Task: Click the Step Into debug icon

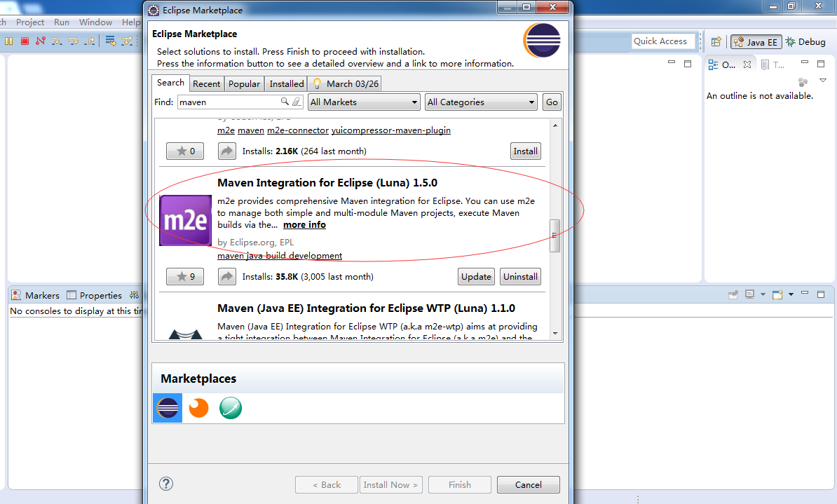Action: 57,41
